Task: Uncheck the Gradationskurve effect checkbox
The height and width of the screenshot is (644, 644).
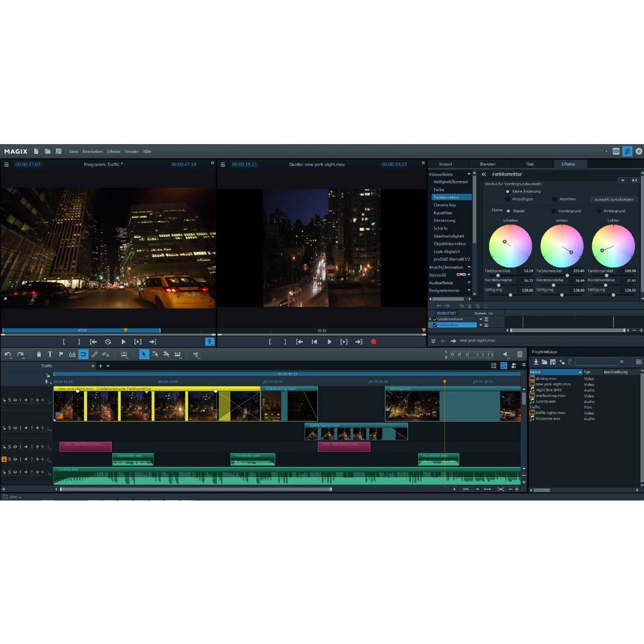Action: (435, 319)
